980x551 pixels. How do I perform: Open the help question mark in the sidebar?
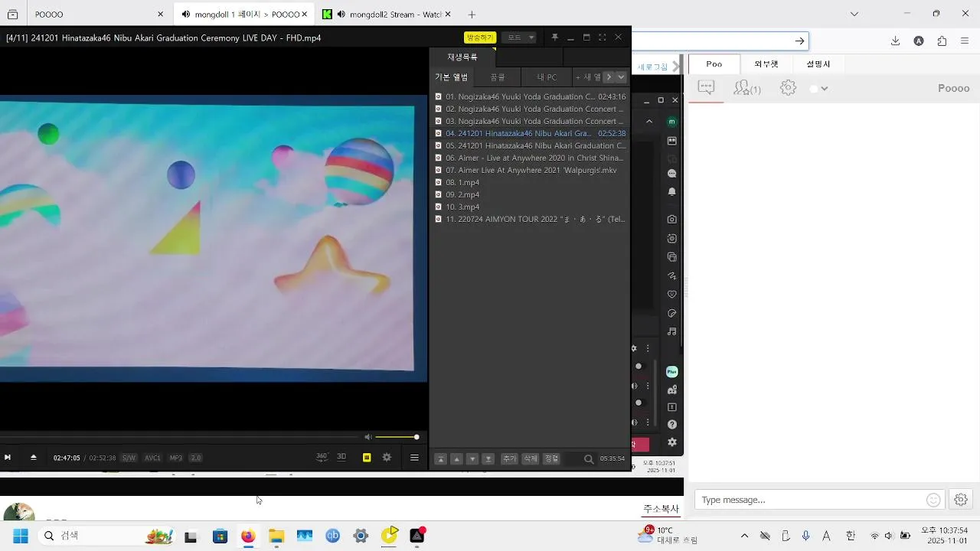tap(671, 425)
